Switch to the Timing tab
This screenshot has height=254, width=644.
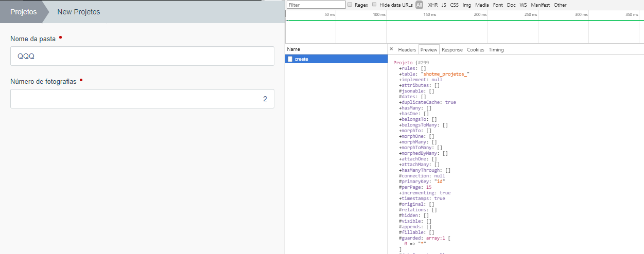496,50
